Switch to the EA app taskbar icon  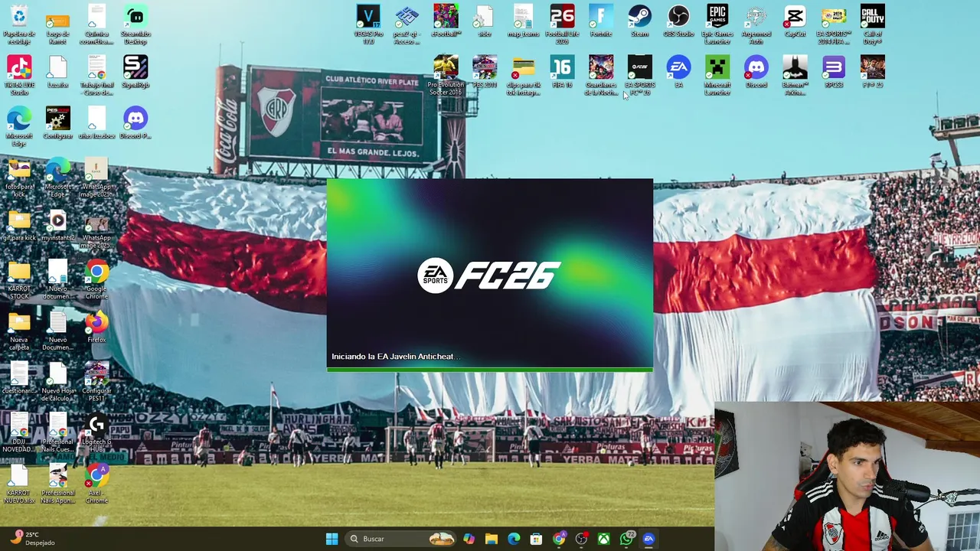click(648, 539)
